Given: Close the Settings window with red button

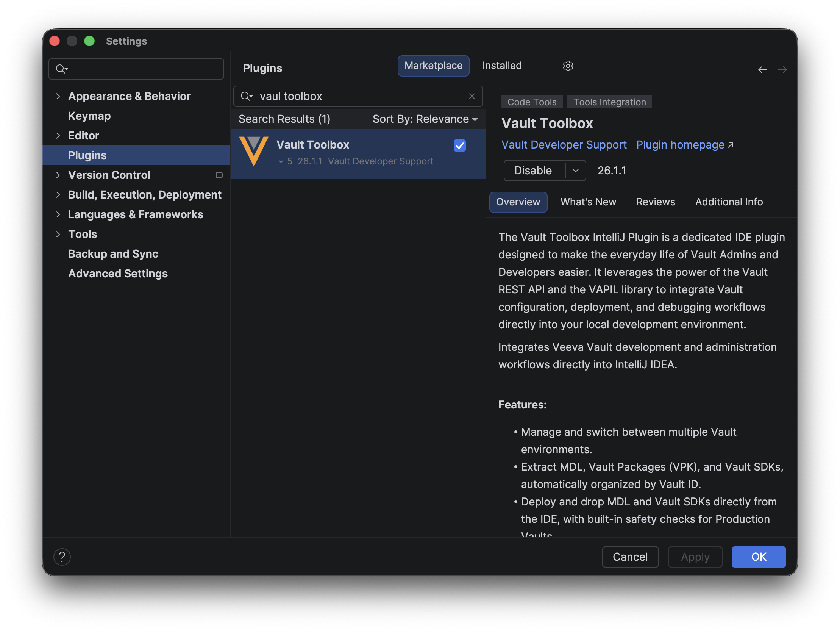Looking at the screenshot, I should [55, 41].
